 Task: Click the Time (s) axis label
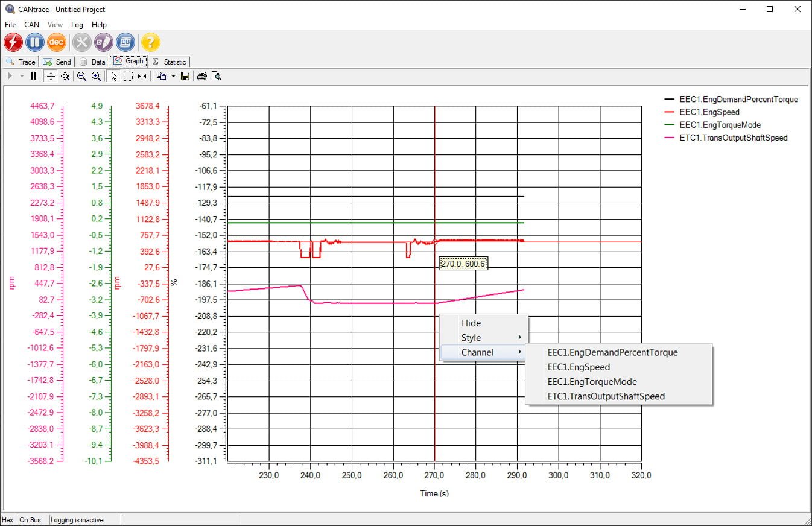tap(434, 493)
